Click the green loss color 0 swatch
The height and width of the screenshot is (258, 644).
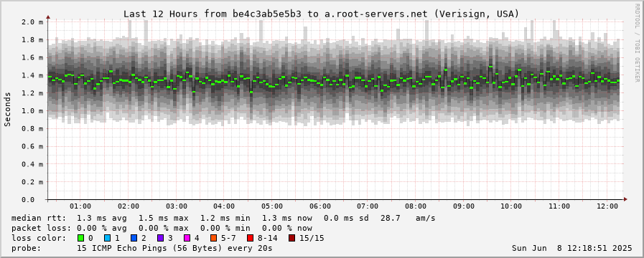pos(80,238)
